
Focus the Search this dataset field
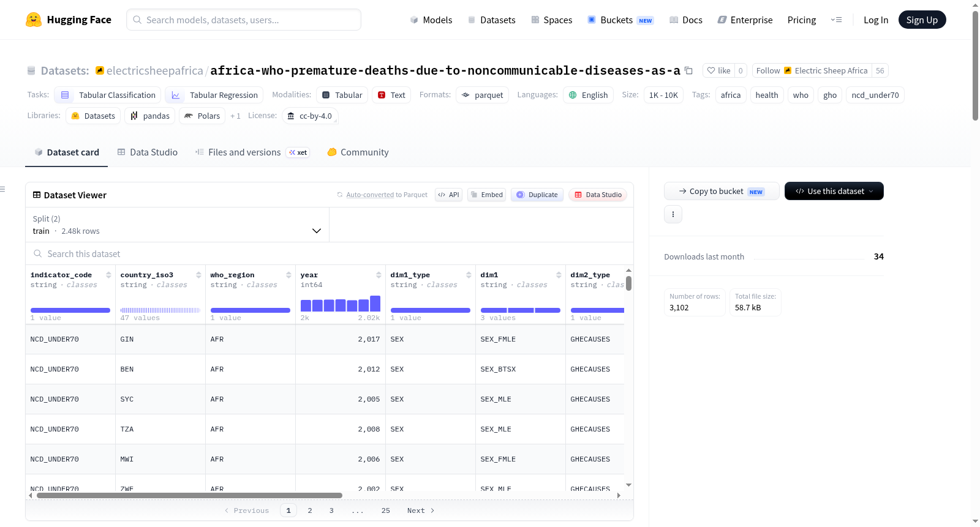coord(330,253)
